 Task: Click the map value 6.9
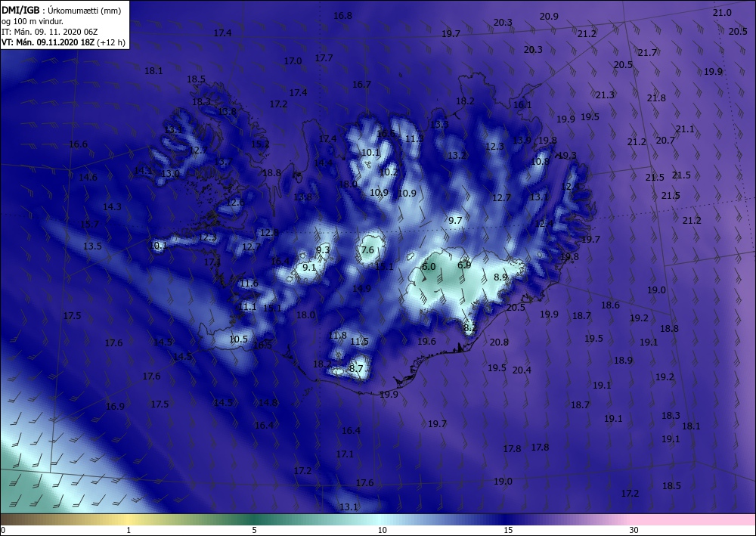click(x=464, y=265)
